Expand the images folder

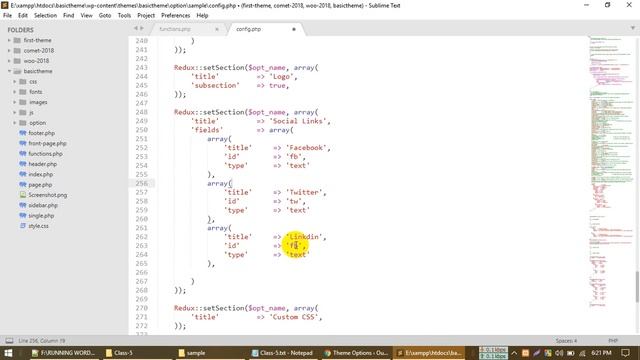(x=15, y=102)
